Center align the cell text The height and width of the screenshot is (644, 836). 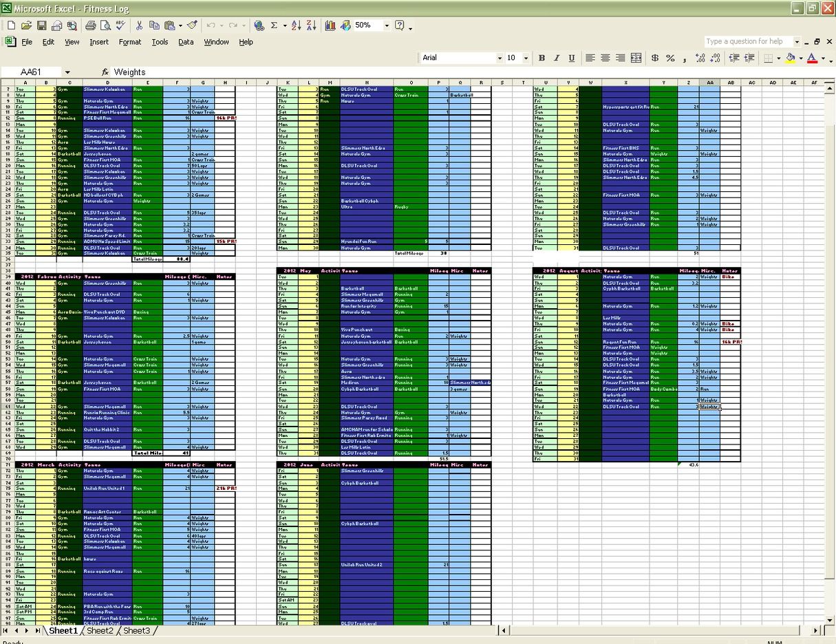pyautogui.click(x=605, y=58)
